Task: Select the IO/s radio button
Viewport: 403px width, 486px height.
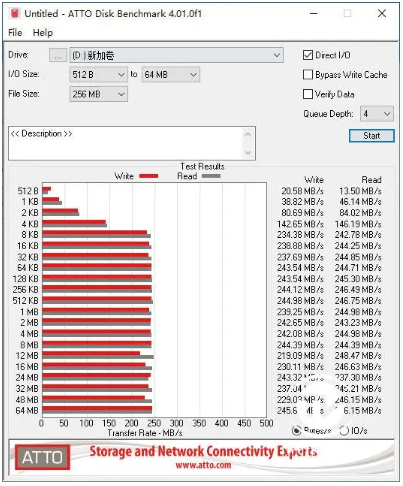Action: point(344,431)
